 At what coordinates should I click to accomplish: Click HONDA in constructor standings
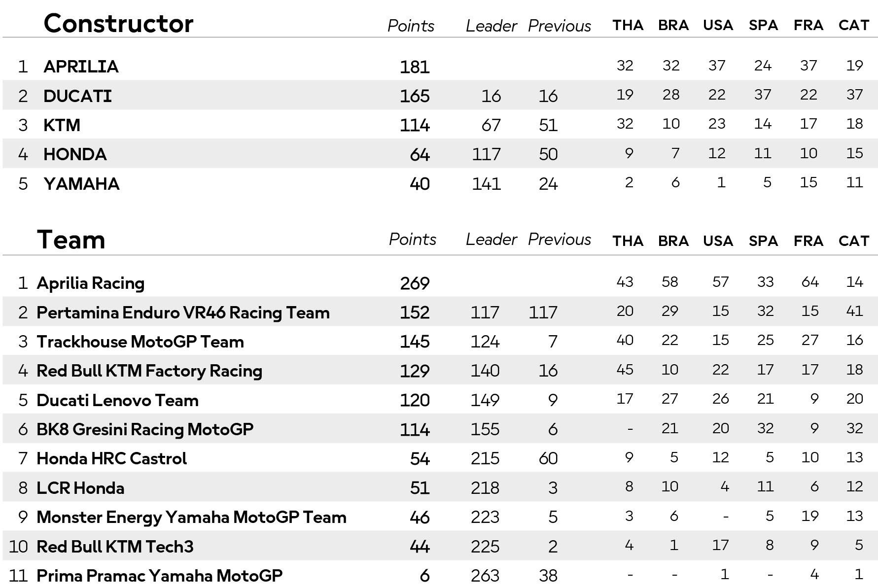(x=75, y=154)
